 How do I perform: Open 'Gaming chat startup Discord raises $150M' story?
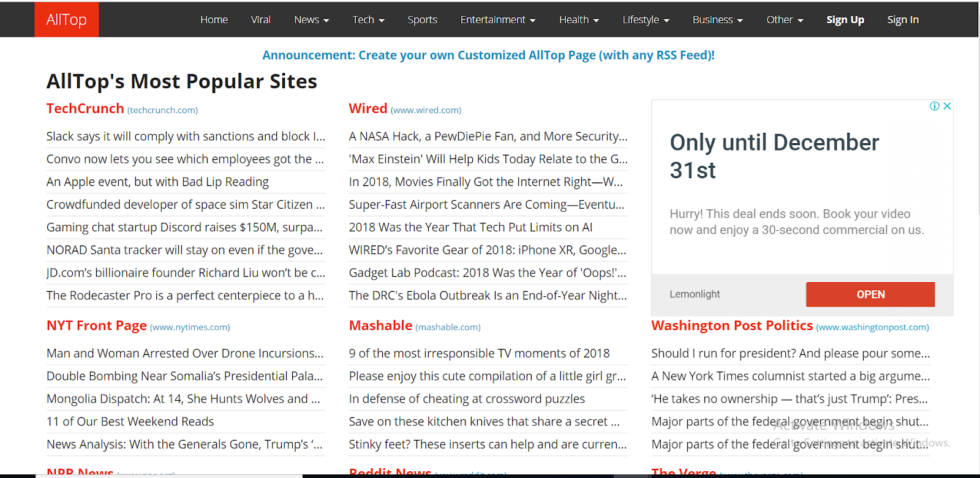pyautogui.click(x=185, y=227)
